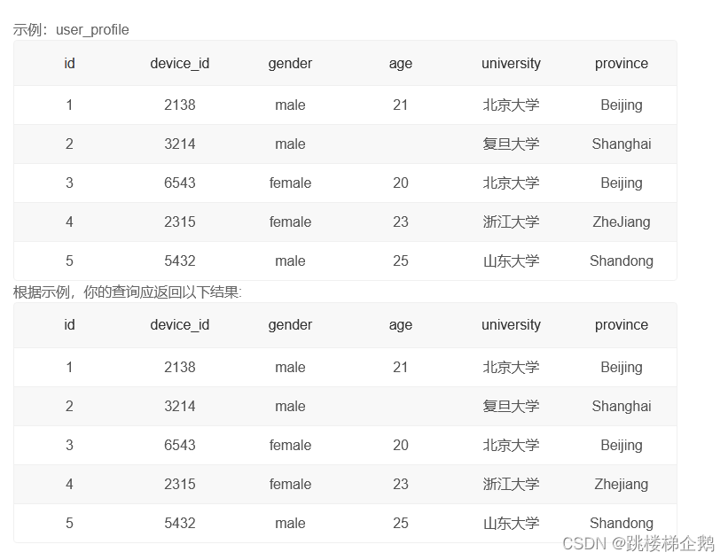Click the province header in second table
The image size is (728, 560).
[x=622, y=325]
